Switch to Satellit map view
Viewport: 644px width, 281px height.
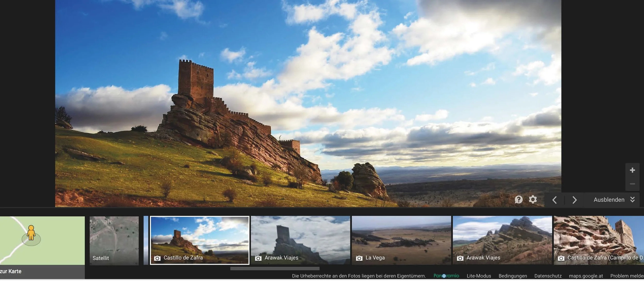point(114,241)
